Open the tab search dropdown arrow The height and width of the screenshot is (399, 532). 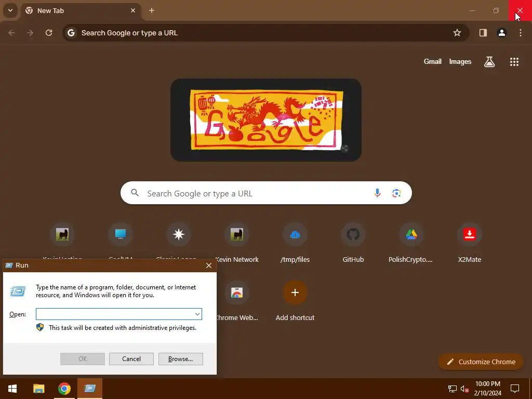[10, 10]
